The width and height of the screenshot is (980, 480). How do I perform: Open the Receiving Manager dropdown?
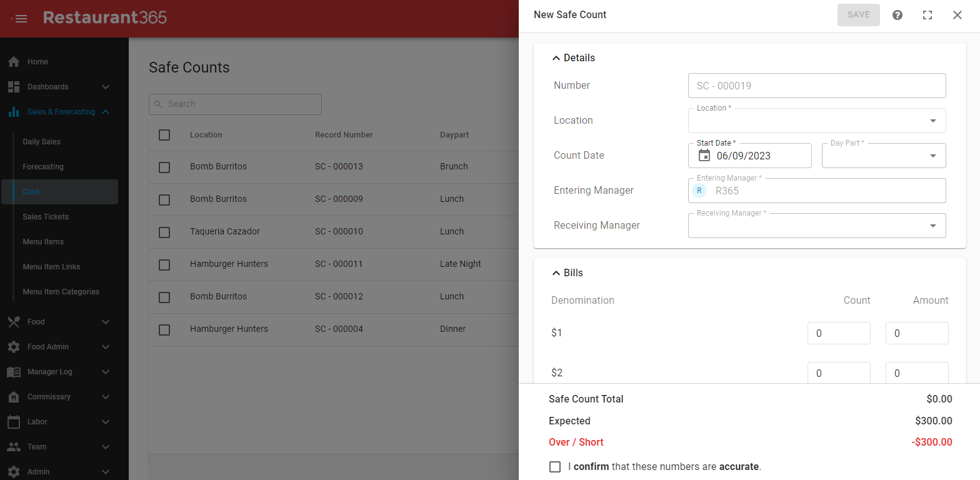(x=817, y=226)
